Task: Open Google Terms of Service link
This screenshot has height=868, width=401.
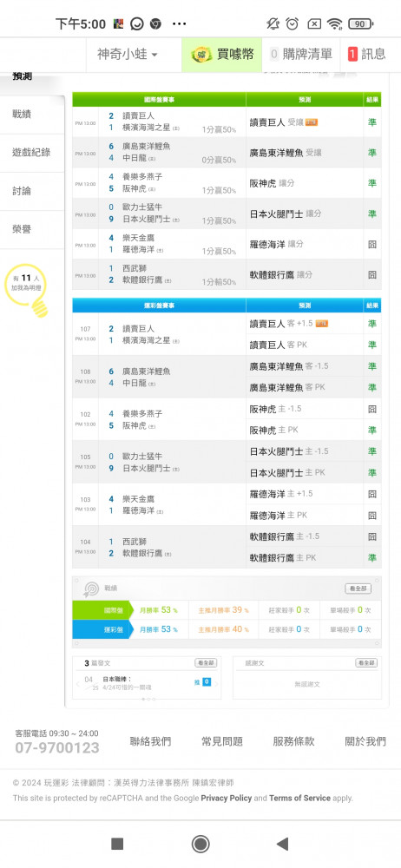Action: tap(299, 799)
